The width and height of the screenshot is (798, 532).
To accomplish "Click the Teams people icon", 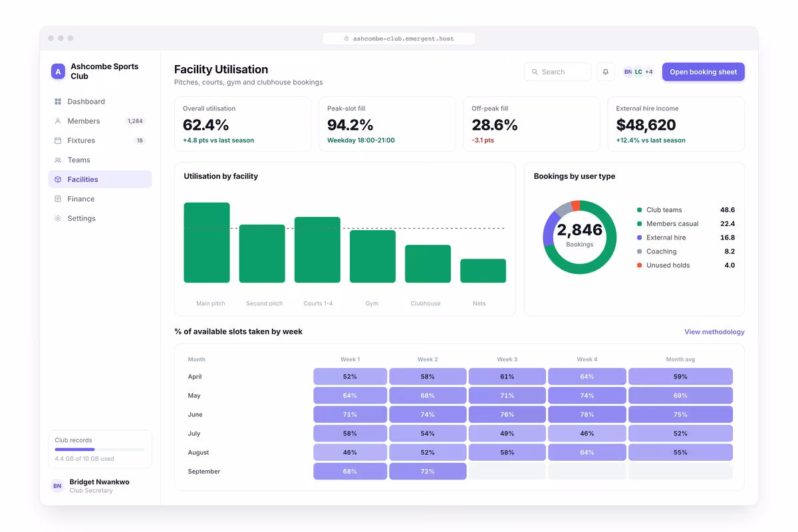I will [x=58, y=160].
